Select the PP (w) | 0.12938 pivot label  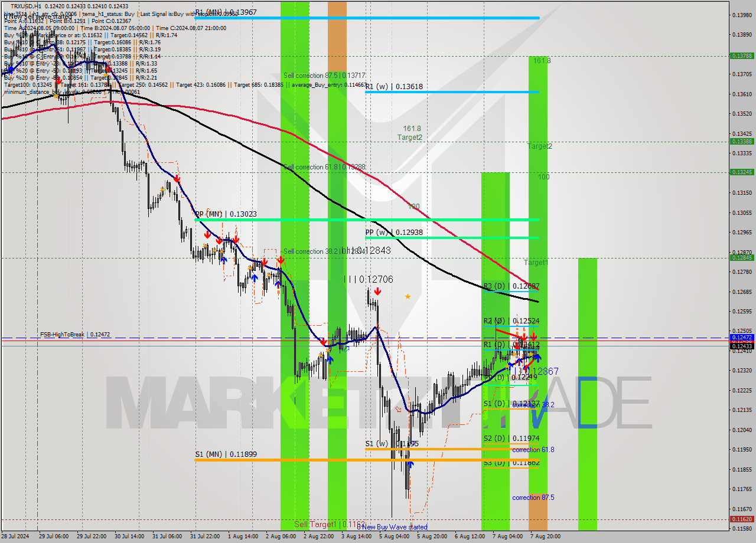click(x=394, y=233)
